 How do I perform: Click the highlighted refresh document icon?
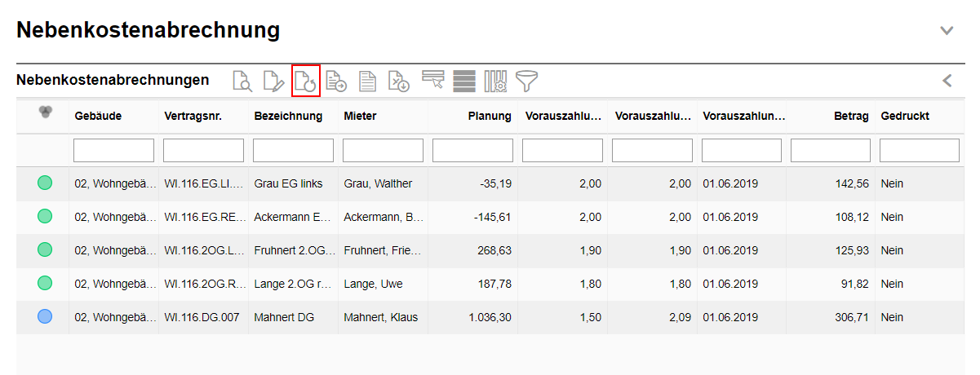point(305,81)
